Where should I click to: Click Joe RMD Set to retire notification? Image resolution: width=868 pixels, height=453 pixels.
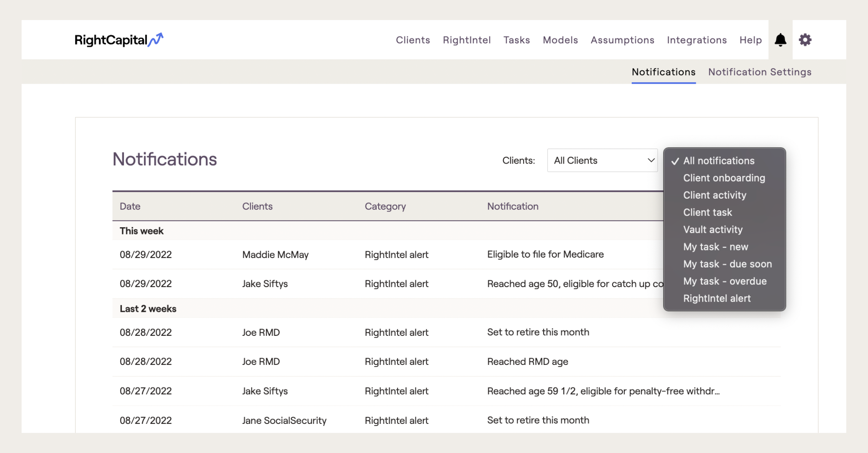pyautogui.click(x=538, y=332)
